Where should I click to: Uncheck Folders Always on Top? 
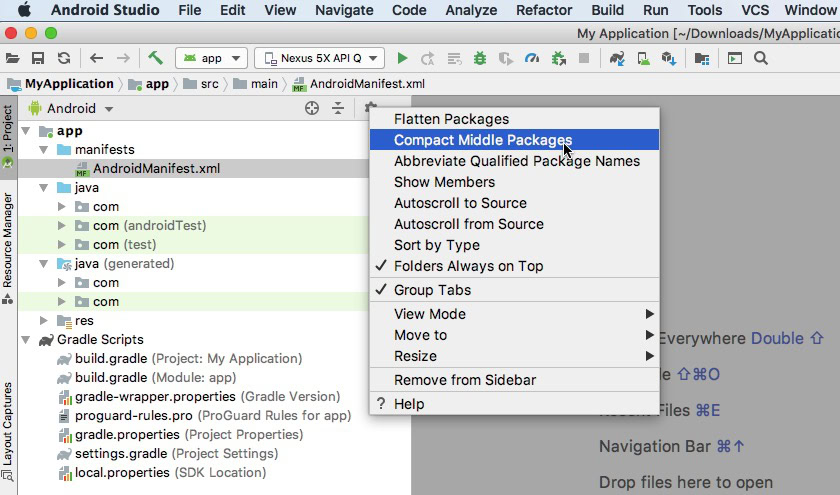514,266
